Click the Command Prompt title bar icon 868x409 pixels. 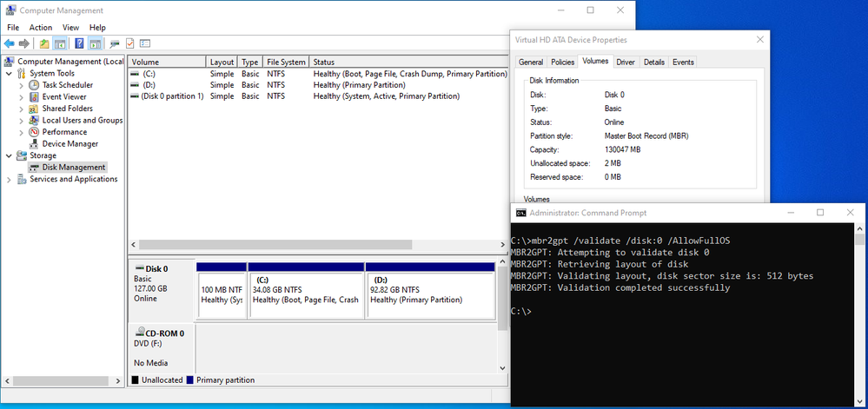pos(520,213)
